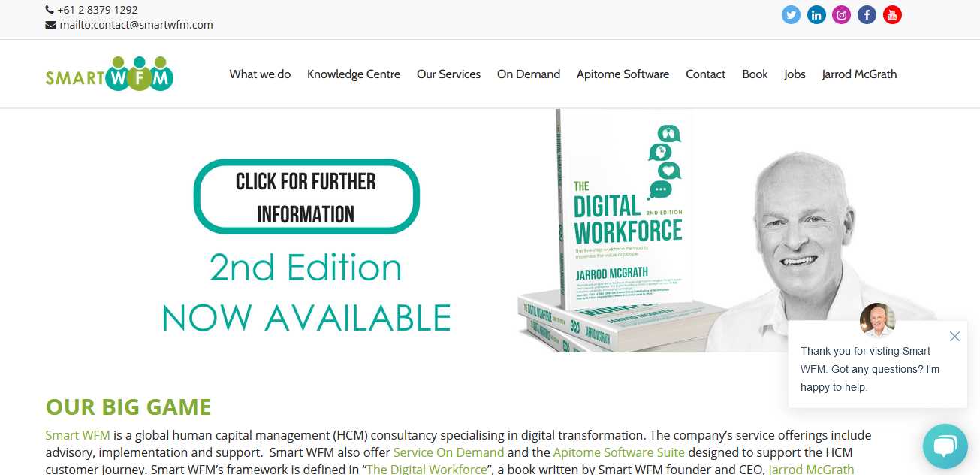Open the Facebook social icon
The height and width of the screenshot is (475, 980).
tap(867, 15)
